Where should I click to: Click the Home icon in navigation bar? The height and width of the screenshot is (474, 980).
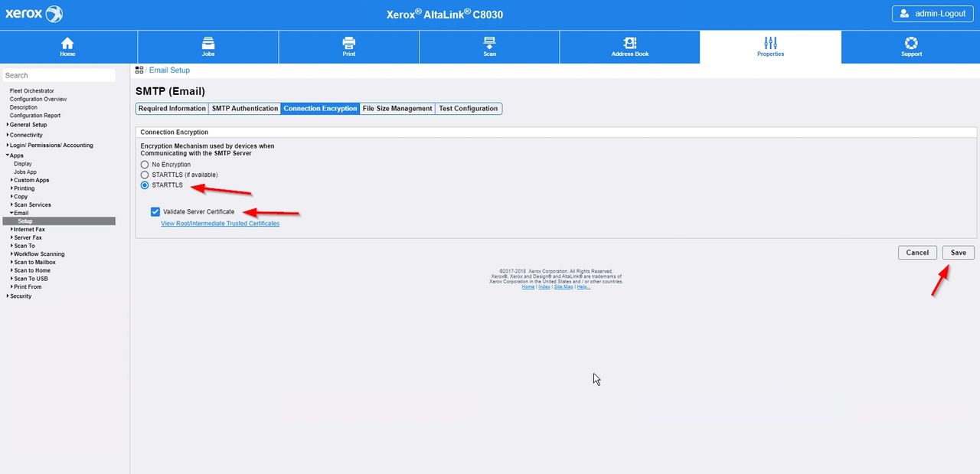67,43
